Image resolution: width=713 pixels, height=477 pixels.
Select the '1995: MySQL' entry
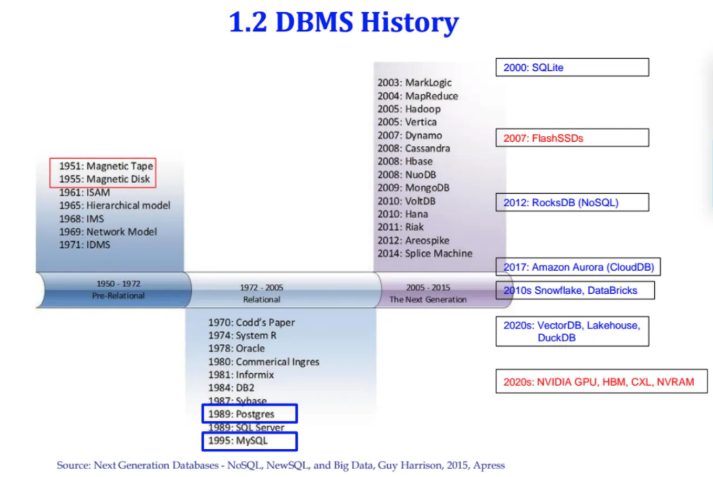coord(250,441)
